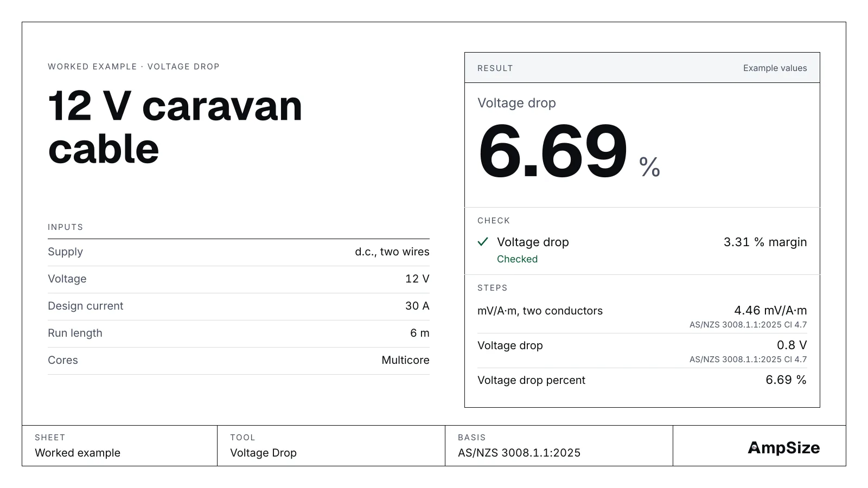Click the green checkmark beside Voltage drop
868x488 pixels.
[x=483, y=242]
